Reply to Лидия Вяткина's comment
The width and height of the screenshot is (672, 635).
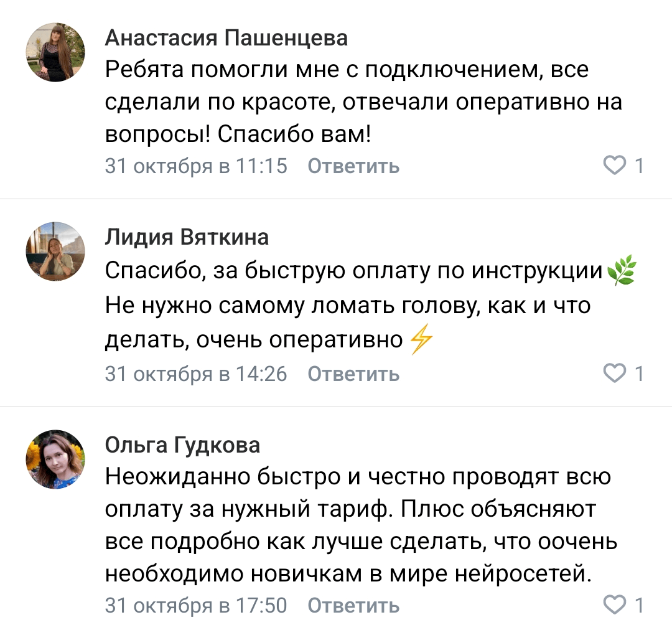pyautogui.click(x=353, y=374)
